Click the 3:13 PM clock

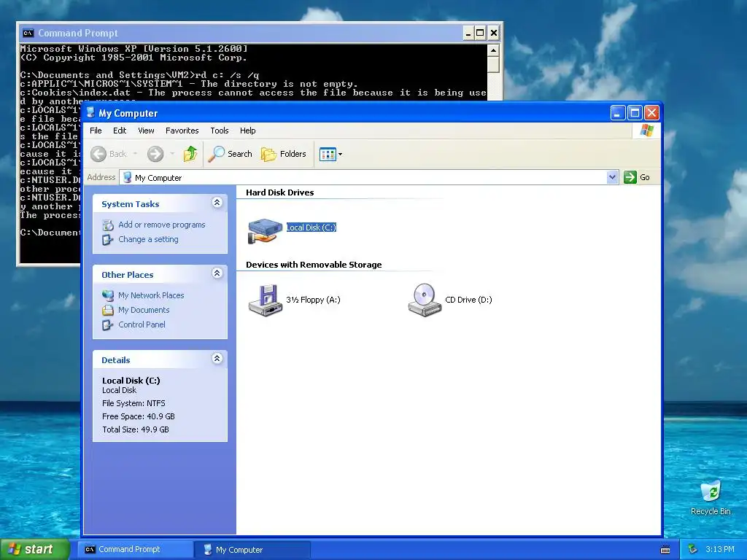[720, 550]
